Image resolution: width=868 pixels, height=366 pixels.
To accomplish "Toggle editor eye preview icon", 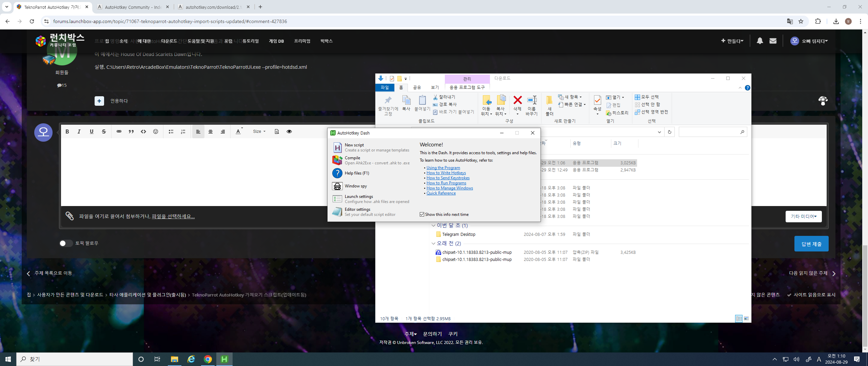I will coord(289,131).
